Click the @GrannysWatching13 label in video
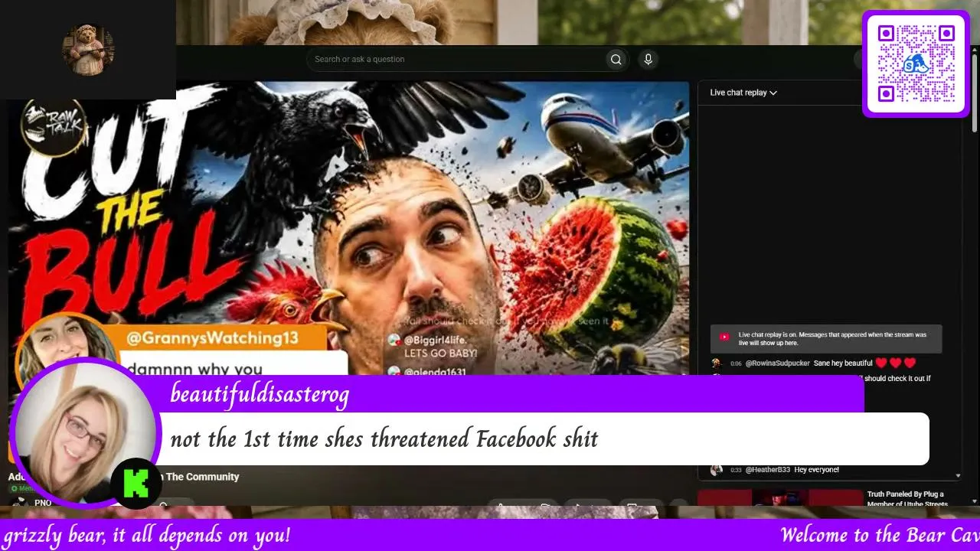This screenshot has height=551, width=980. coord(211,337)
